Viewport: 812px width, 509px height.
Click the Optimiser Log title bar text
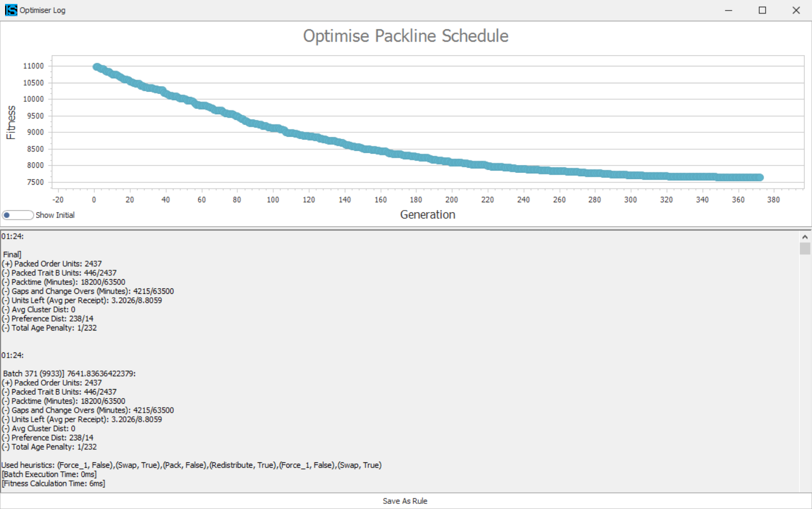point(42,10)
